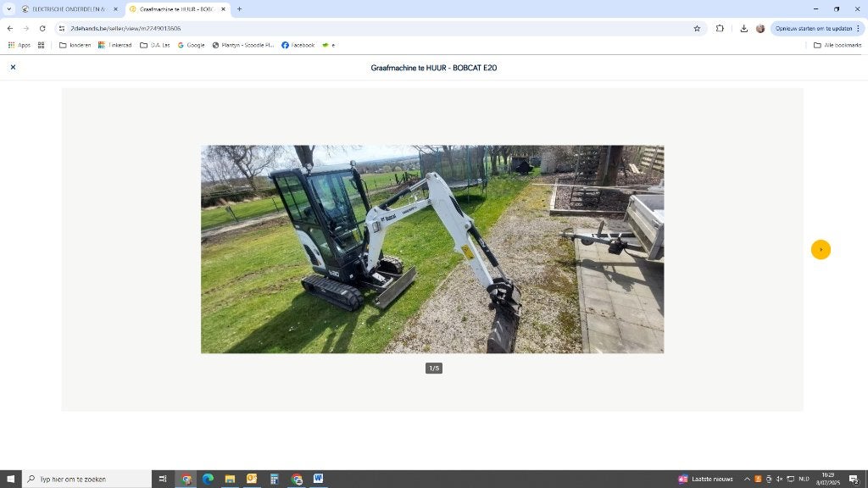Open the tab search dropdown arrow
Screen dimensions: 868x488
click(8, 8)
